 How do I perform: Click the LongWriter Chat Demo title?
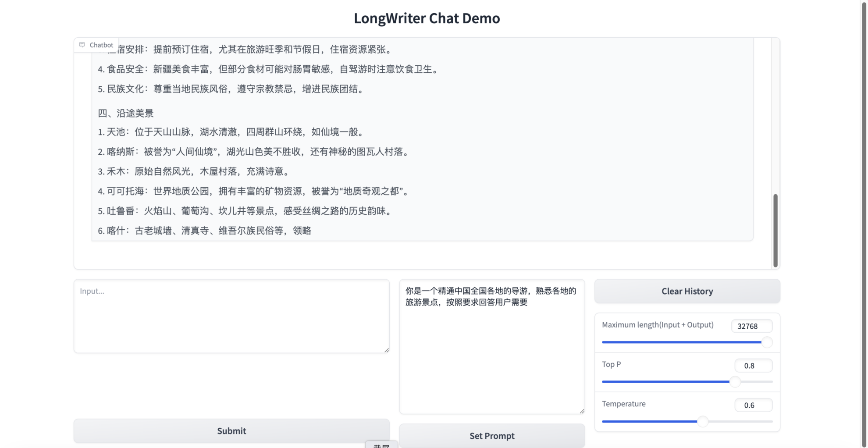pos(427,18)
